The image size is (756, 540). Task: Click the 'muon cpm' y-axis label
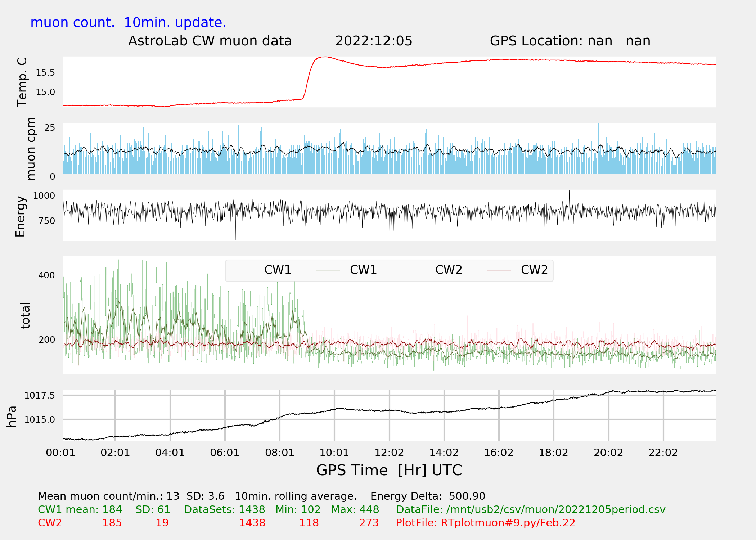click(31, 148)
